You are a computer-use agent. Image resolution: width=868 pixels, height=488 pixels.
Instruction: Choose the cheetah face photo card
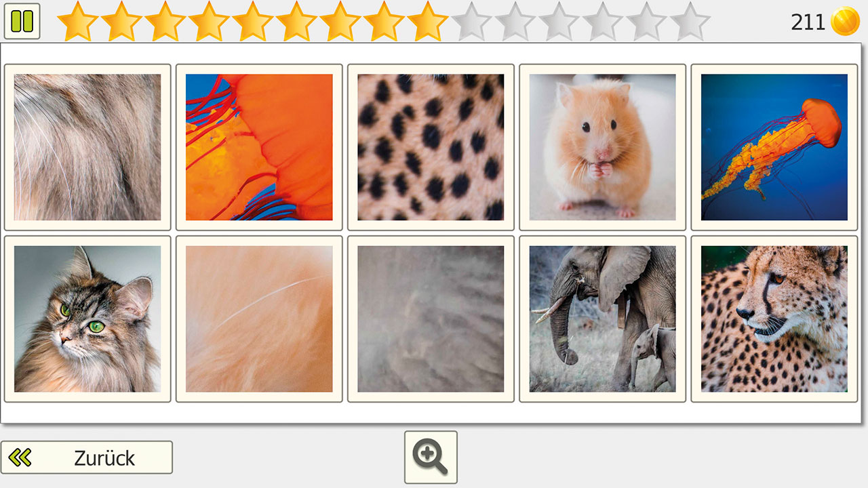click(x=774, y=319)
